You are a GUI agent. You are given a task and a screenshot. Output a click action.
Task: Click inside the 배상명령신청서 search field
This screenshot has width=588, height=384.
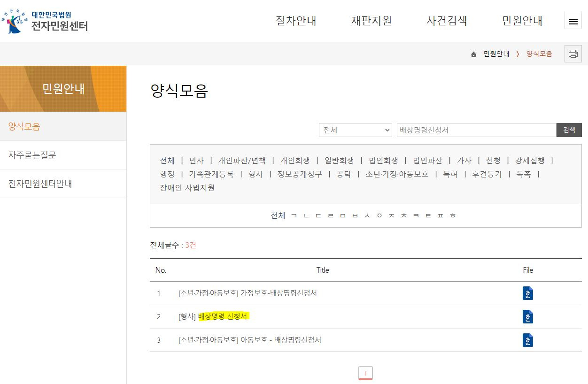(476, 130)
